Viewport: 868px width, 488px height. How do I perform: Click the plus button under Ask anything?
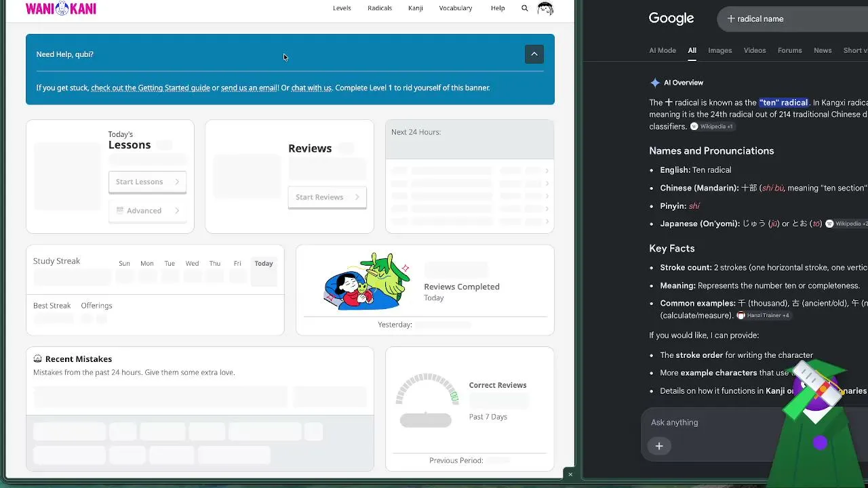click(659, 446)
